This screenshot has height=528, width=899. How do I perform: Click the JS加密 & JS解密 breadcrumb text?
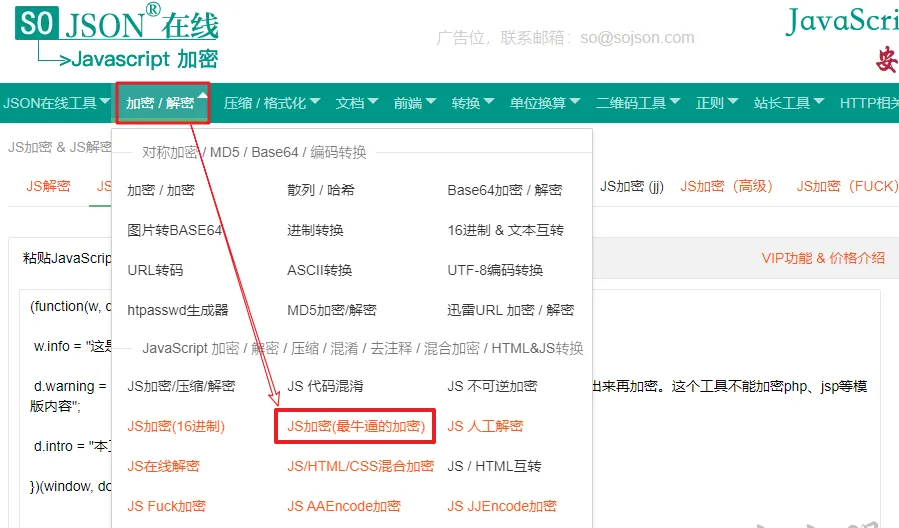(60, 147)
